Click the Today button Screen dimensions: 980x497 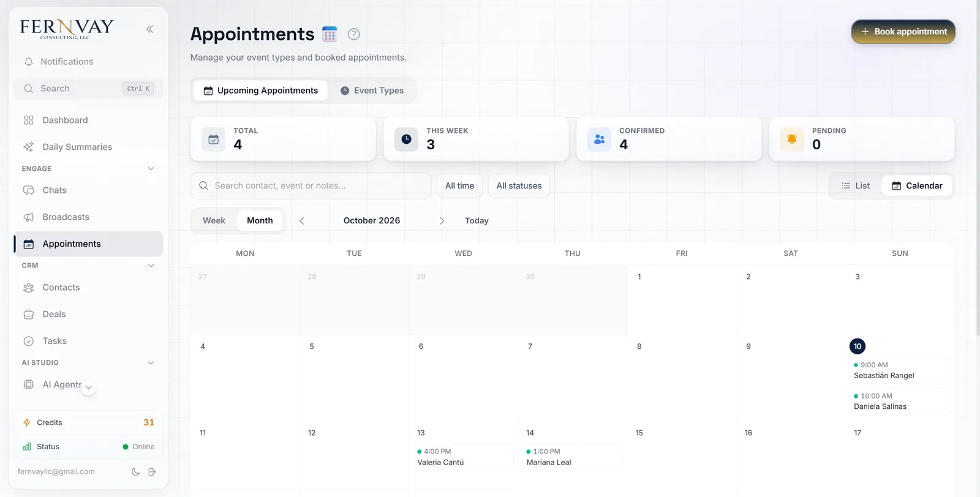pos(477,221)
